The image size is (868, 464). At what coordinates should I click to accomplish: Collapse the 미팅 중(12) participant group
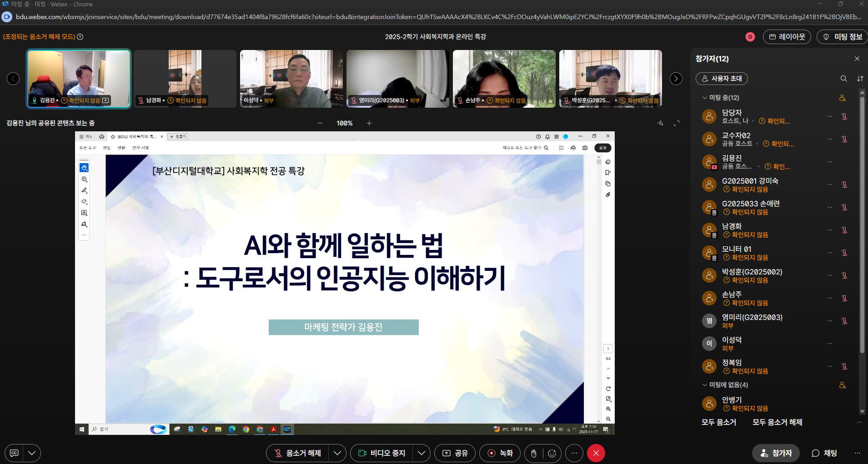pyautogui.click(x=705, y=98)
